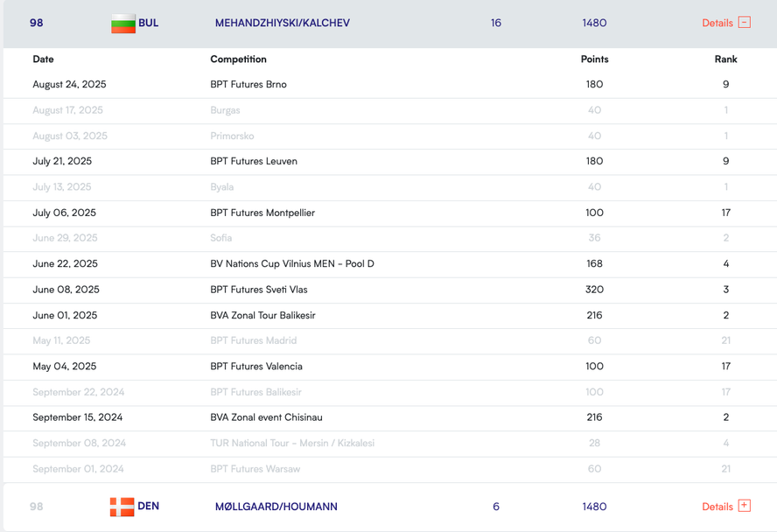The width and height of the screenshot is (777, 532).
Task: Expand Møllgaard/Houmann details with plus icon
Action: tap(744, 506)
